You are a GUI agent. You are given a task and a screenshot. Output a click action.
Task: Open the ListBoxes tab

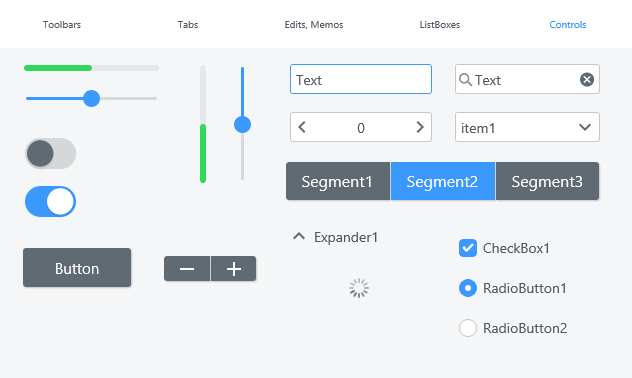(440, 25)
